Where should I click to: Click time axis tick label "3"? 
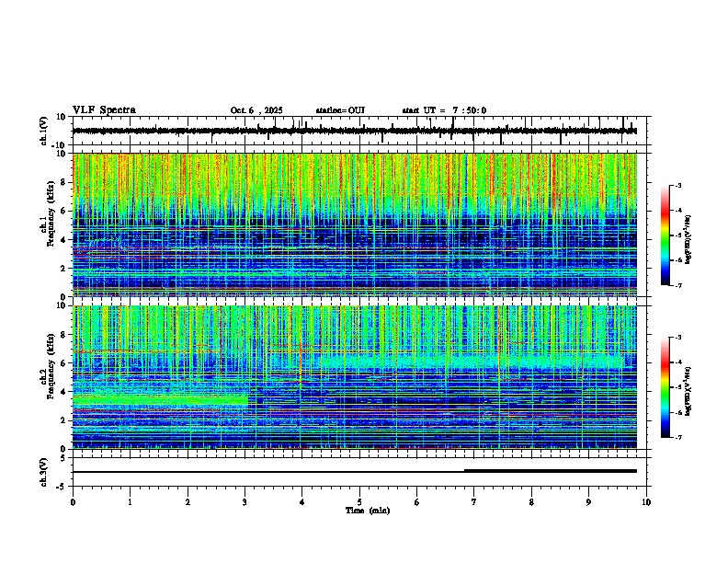tap(245, 502)
